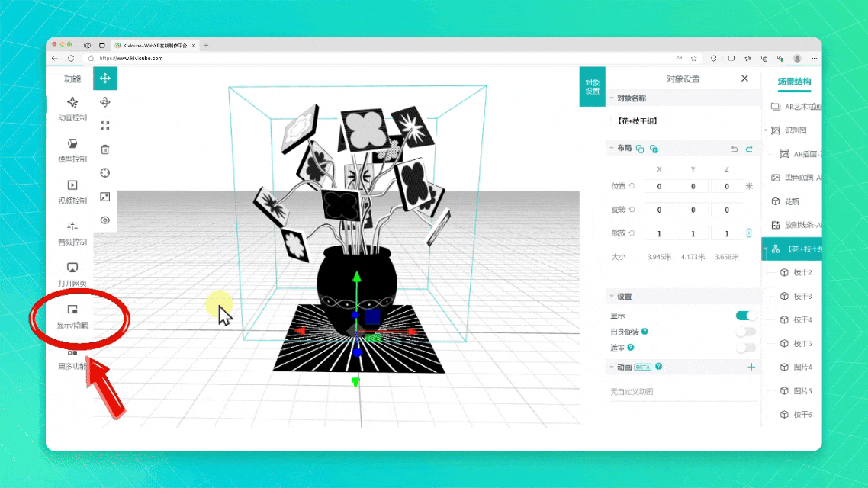Click the 对象设置 side tab

(x=592, y=87)
